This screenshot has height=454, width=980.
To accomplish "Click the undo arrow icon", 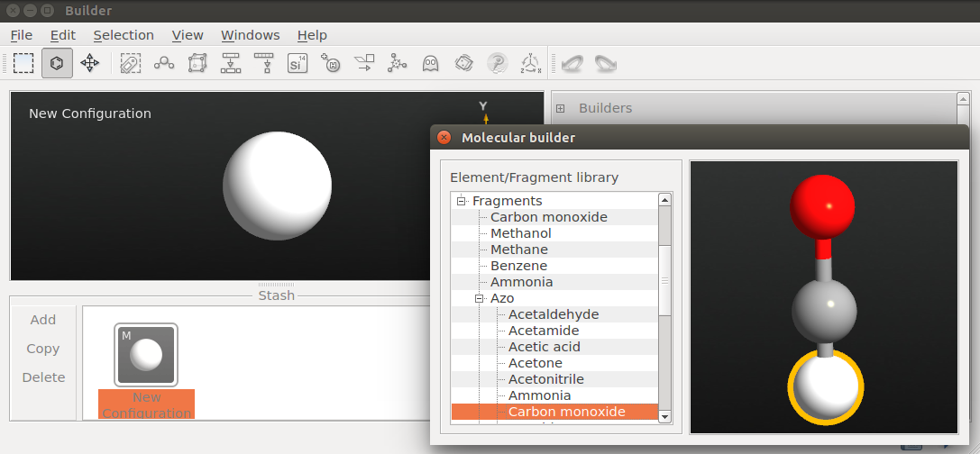I will click(x=572, y=63).
